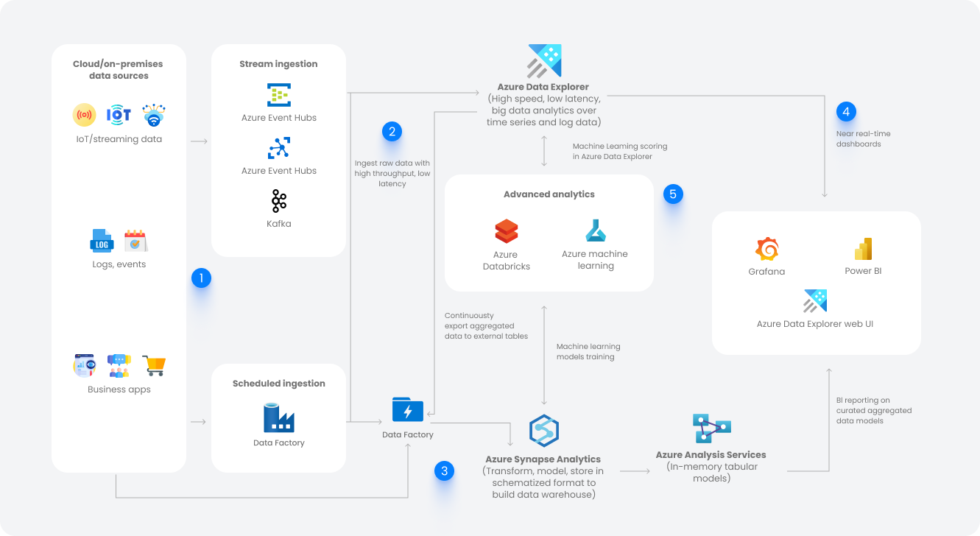This screenshot has width=980, height=536.
Task: Click the number 5 step badge
Action: point(672,194)
